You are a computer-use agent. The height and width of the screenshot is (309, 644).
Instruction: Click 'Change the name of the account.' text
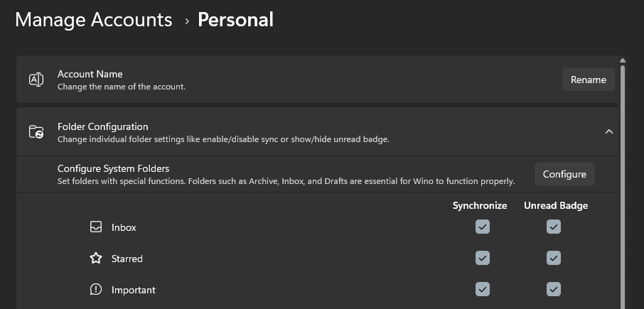(x=122, y=87)
